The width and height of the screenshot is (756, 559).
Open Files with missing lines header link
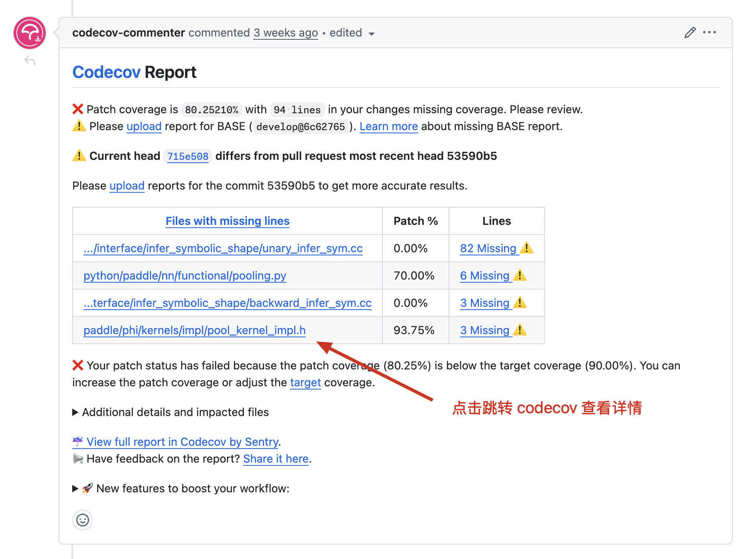pyautogui.click(x=227, y=221)
